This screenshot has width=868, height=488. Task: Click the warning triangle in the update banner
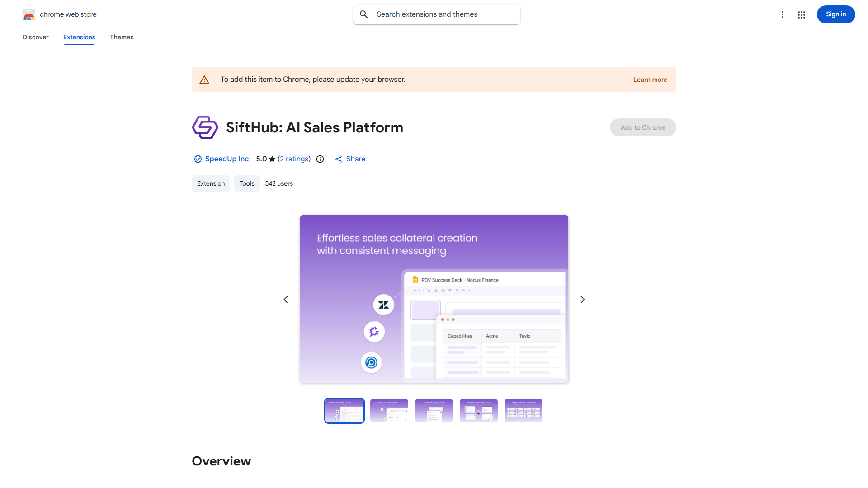click(204, 79)
